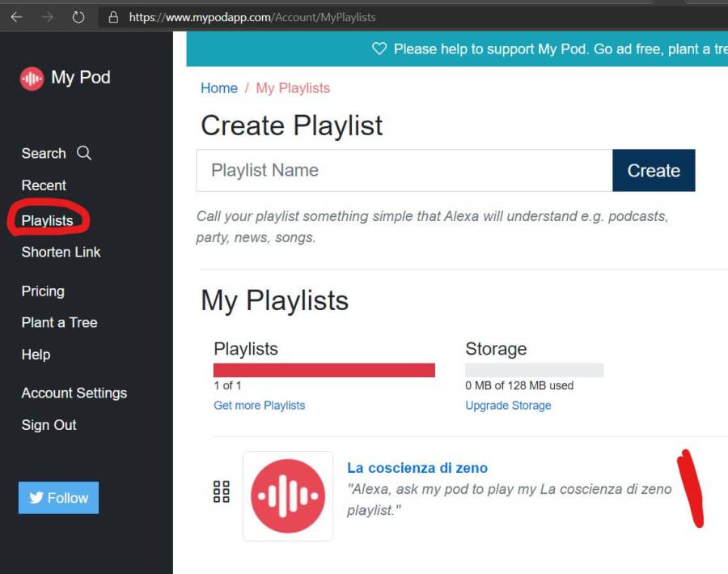The width and height of the screenshot is (728, 574).
Task: Click the red Playlists usage bar
Action: 324,370
